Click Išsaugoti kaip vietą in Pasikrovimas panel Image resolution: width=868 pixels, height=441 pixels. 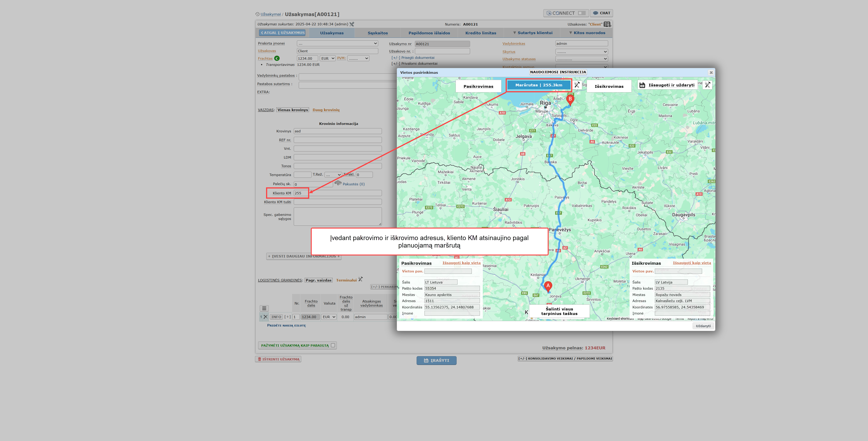coord(461,263)
